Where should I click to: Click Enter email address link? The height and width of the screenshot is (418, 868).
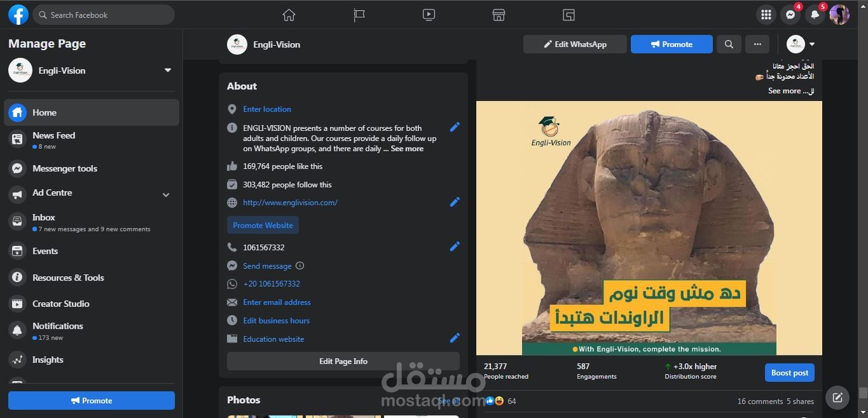coord(277,302)
